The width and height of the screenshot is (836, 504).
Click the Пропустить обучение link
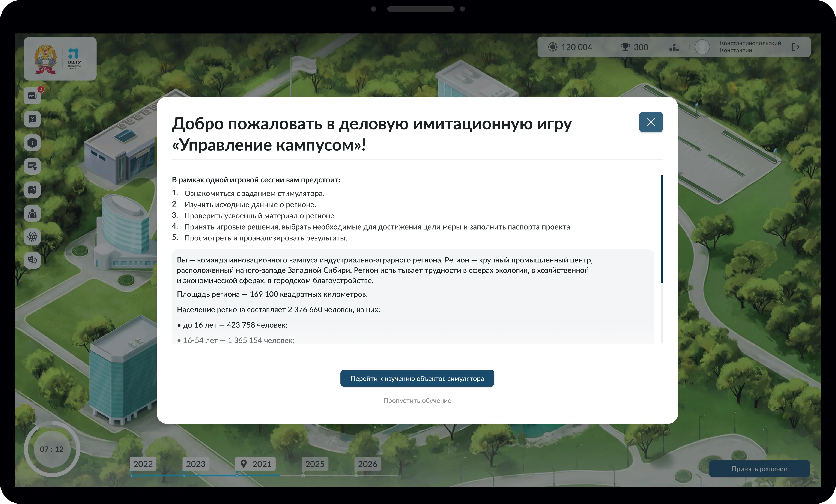417,400
